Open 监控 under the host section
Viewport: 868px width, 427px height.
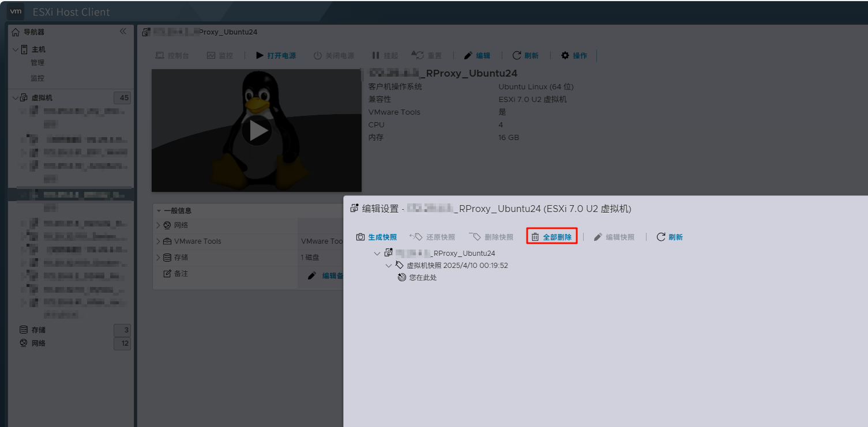tap(37, 78)
